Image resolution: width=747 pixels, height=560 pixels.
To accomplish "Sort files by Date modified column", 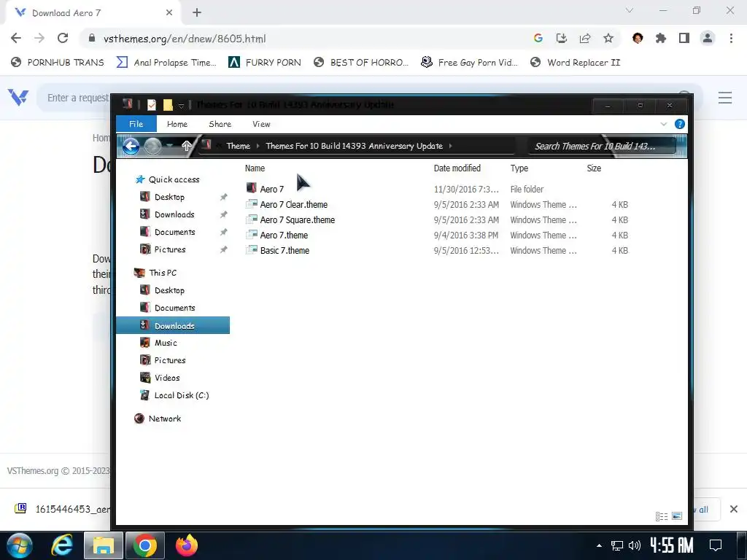I will (x=457, y=168).
